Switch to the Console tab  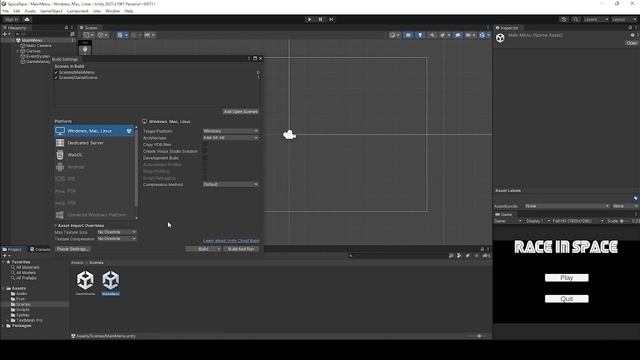(x=40, y=249)
